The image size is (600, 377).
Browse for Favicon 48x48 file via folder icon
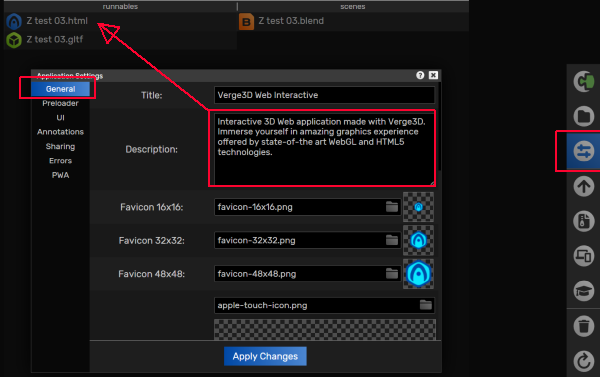[x=392, y=274]
